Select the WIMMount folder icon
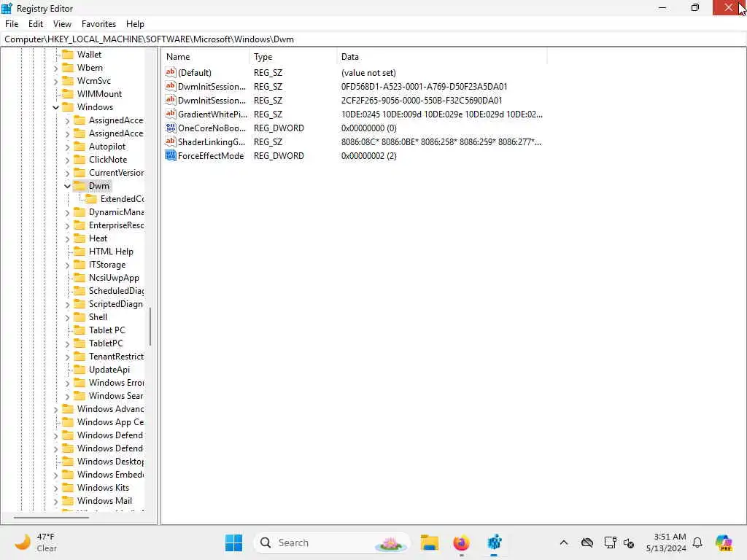This screenshot has width=747, height=560. pos(68,94)
